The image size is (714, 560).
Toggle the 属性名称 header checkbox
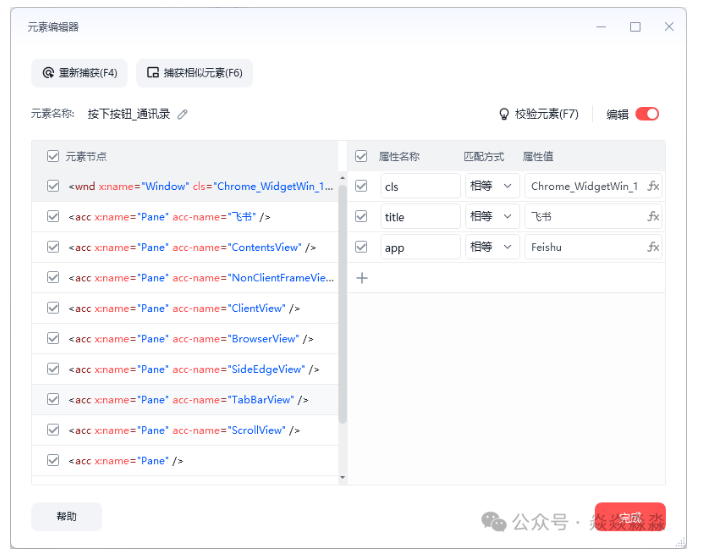[x=361, y=156]
